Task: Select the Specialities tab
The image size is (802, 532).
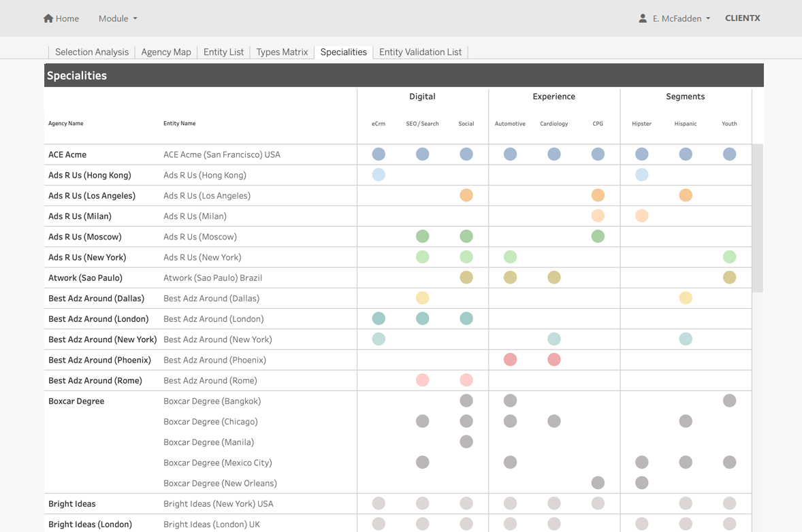Action: (x=344, y=52)
